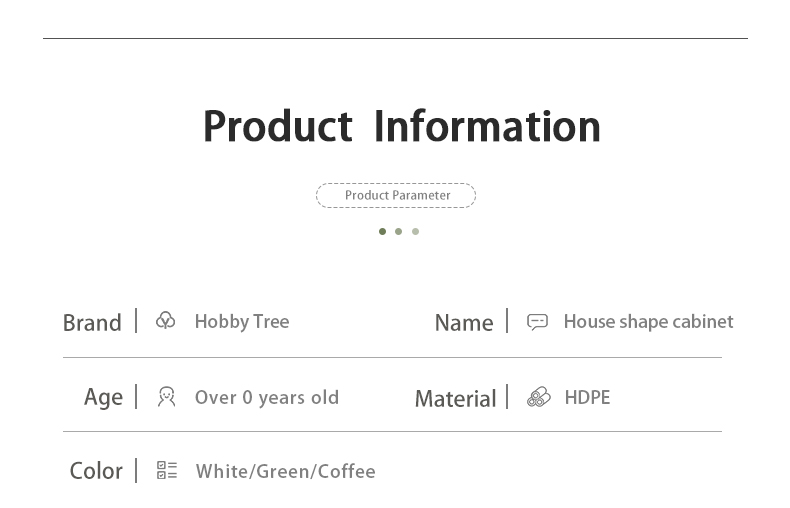Click the Hobby Tree brand value
Viewport: 790px width, 508px height.
(x=241, y=321)
